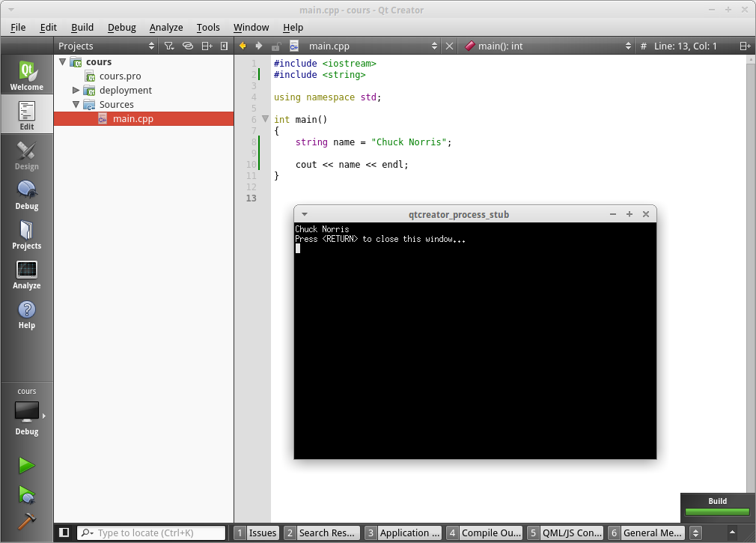The image size is (756, 543).
Task: Open the Debug menu
Action: [x=121, y=28]
